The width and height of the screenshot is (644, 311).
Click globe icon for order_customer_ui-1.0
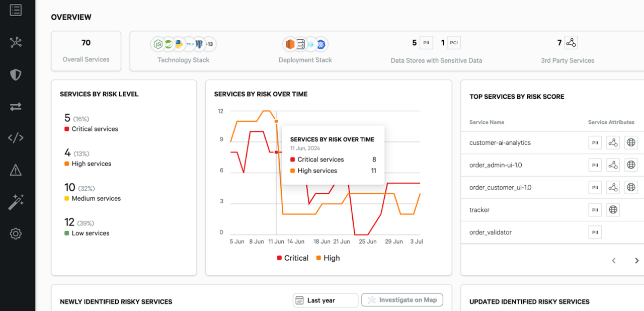(631, 187)
